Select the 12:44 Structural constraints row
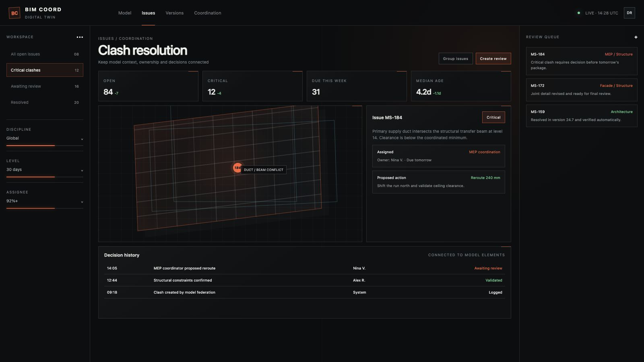This screenshot has width=644, height=362. [304, 280]
